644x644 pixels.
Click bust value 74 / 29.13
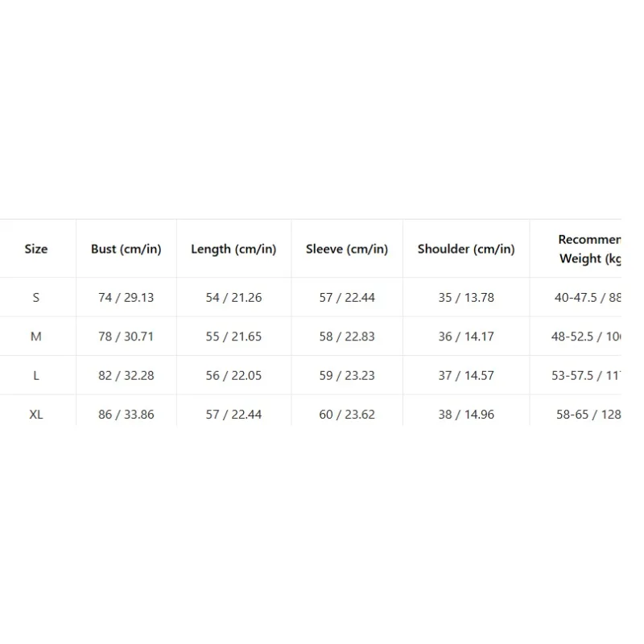(x=126, y=297)
